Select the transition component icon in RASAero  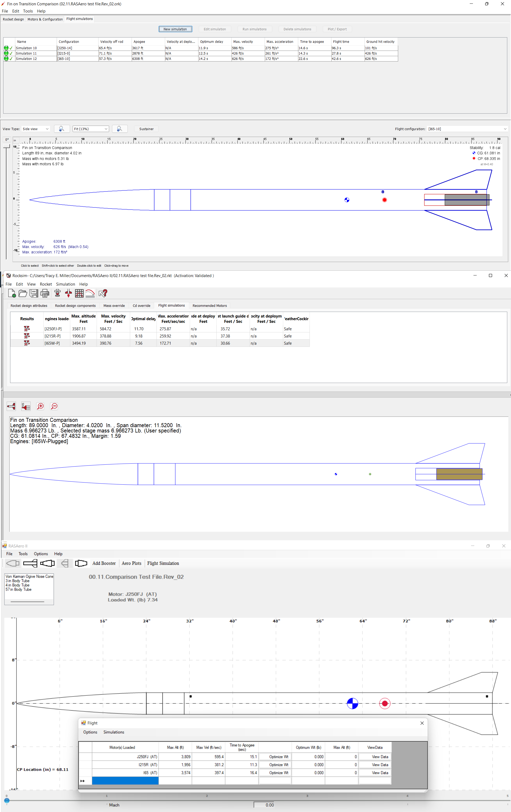point(48,563)
